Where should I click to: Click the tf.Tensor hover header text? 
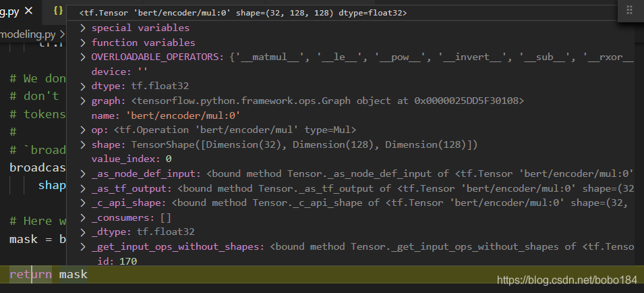coord(243,13)
